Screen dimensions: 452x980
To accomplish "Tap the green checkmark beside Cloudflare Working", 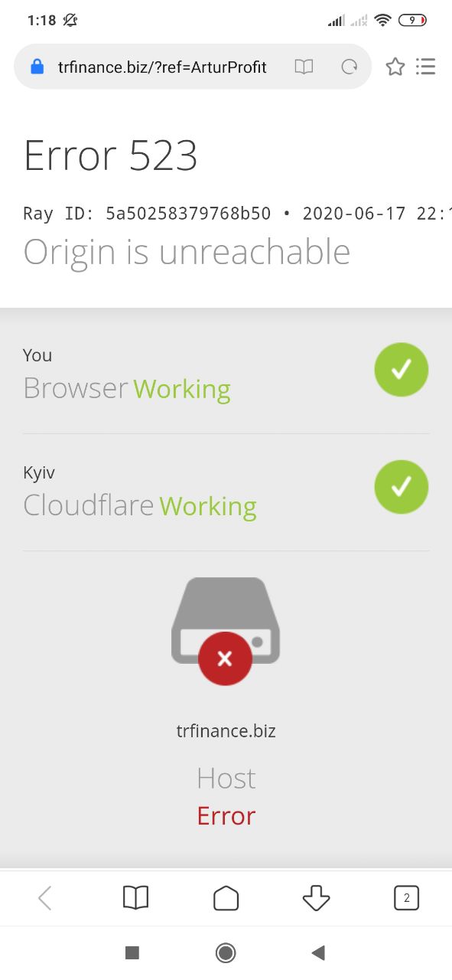I will click(402, 487).
